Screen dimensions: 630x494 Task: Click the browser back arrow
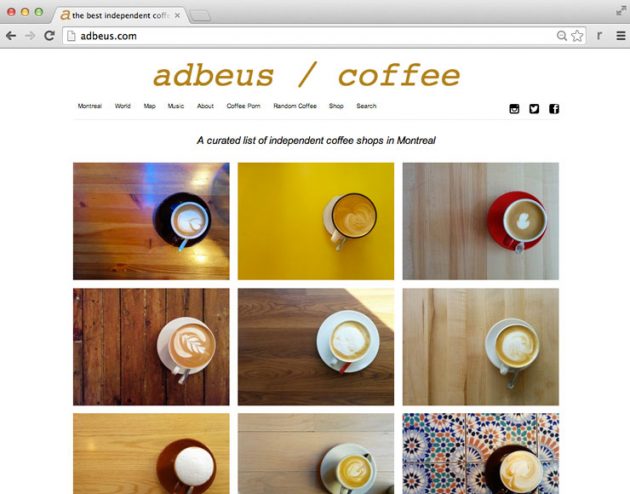11,36
